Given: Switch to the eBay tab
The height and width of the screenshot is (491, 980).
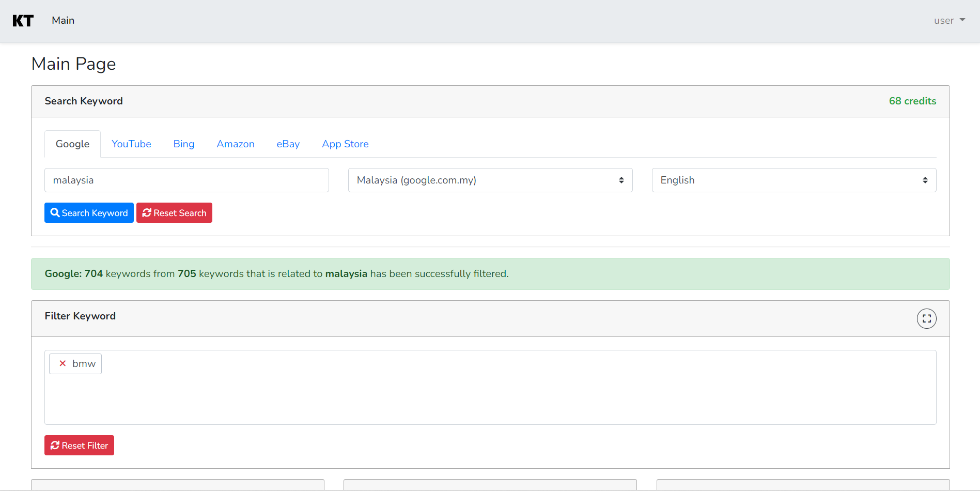Looking at the screenshot, I should pos(288,144).
